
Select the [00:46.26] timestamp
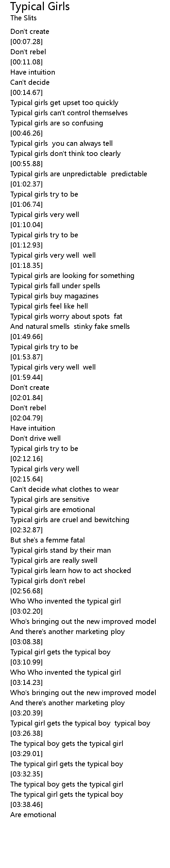[x=27, y=133]
